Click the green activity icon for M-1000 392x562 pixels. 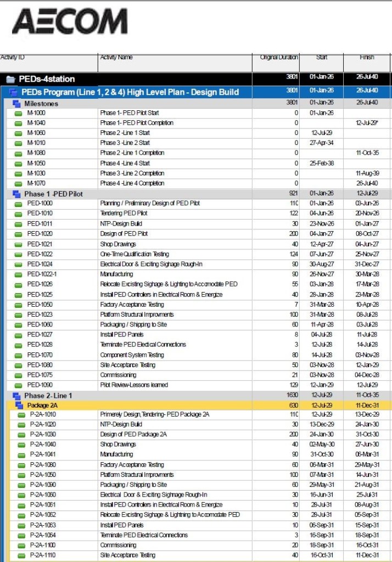pos(19,113)
